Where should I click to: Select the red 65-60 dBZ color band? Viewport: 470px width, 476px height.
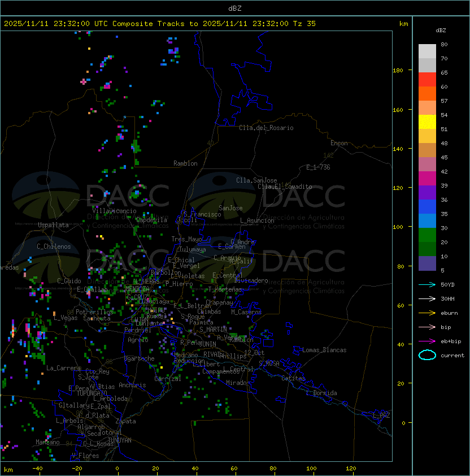(427, 80)
